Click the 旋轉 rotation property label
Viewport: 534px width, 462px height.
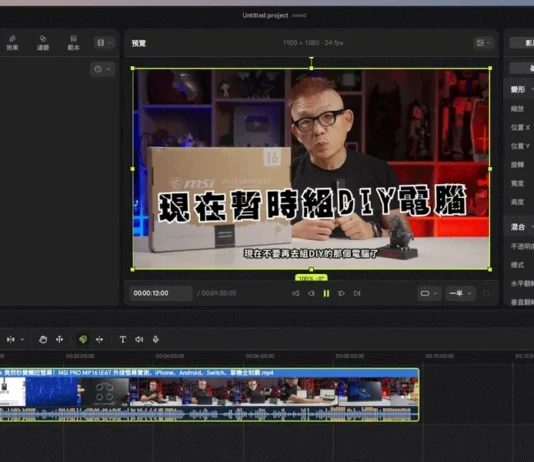517,165
